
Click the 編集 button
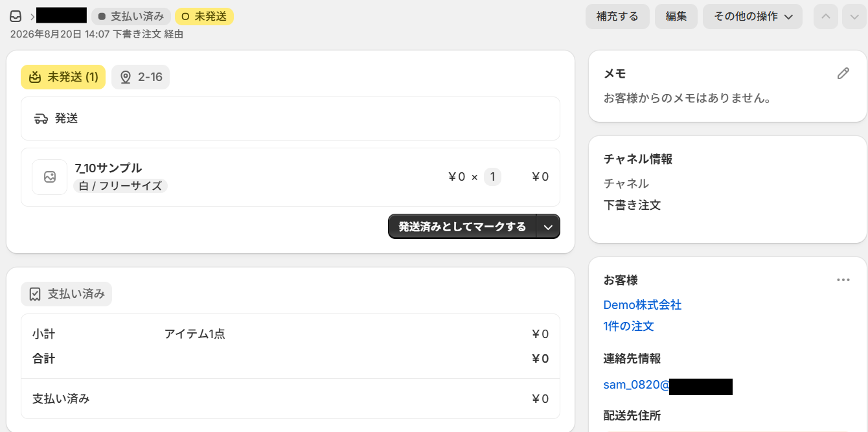676,17
